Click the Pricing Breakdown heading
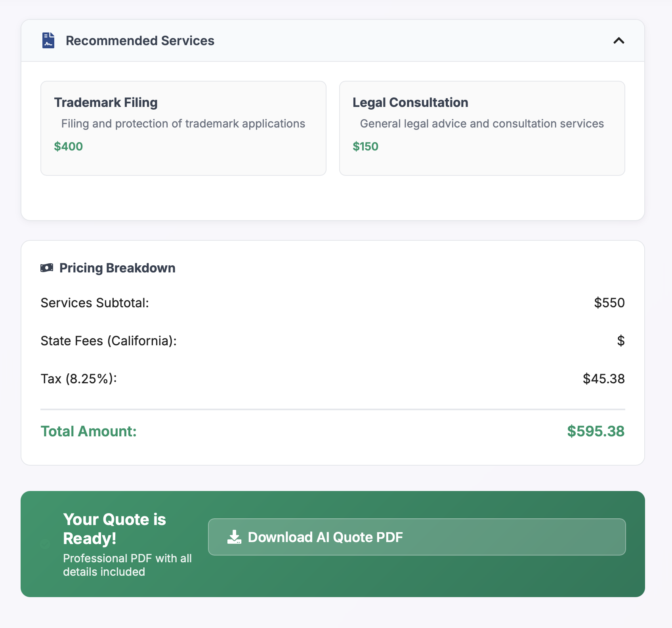Image resolution: width=672 pixels, height=628 pixels. (x=117, y=268)
